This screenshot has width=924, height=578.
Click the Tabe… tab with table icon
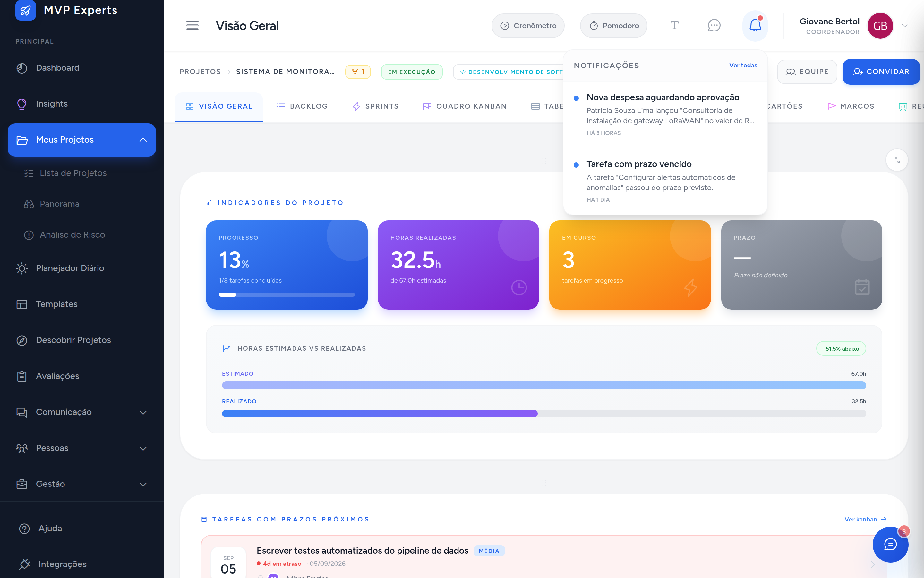547,106
